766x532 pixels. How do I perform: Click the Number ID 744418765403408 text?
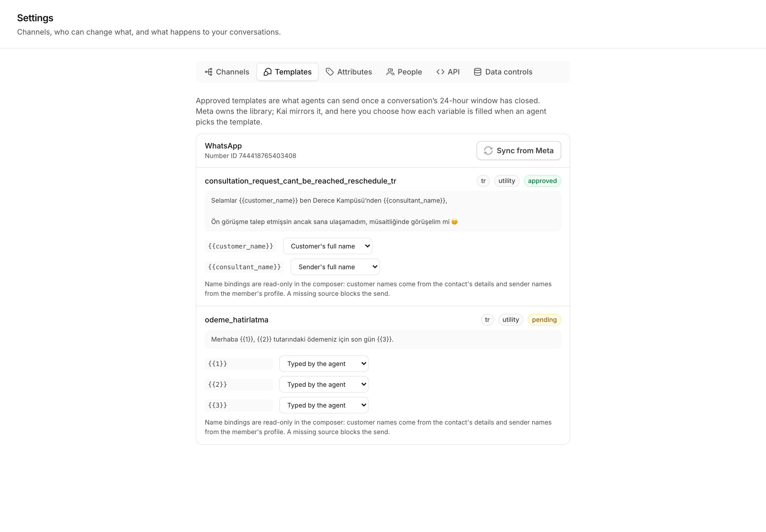click(x=250, y=156)
